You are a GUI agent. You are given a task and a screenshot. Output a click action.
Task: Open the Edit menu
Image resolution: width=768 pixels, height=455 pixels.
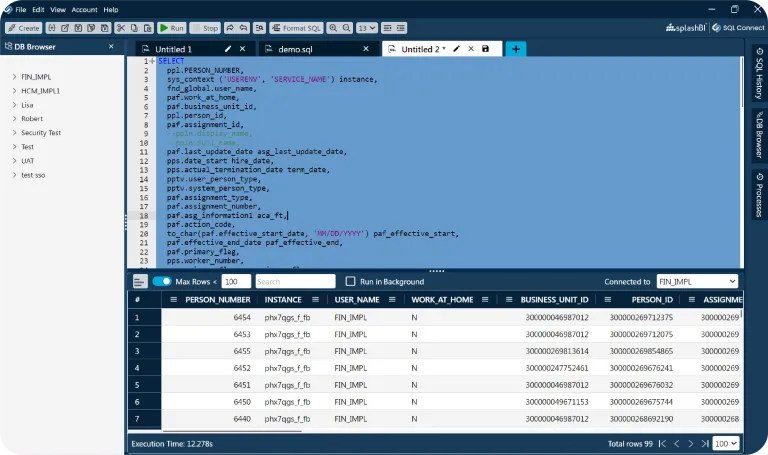38,9
